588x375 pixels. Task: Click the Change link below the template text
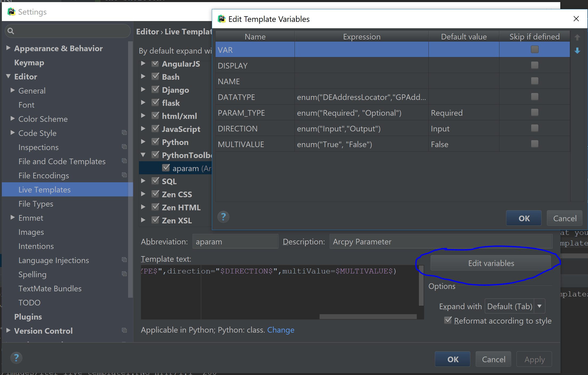281,330
